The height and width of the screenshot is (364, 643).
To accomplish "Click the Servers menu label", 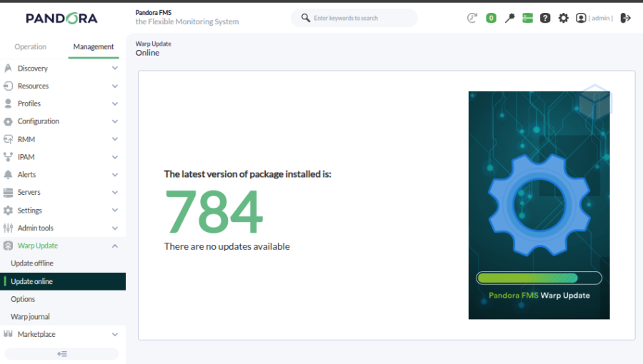I will point(29,192).
